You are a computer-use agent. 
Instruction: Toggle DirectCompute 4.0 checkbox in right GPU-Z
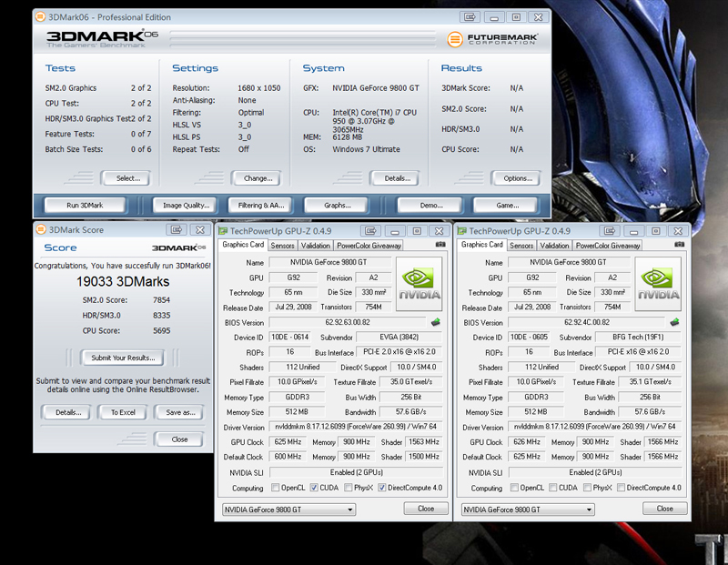click(621, 488)
